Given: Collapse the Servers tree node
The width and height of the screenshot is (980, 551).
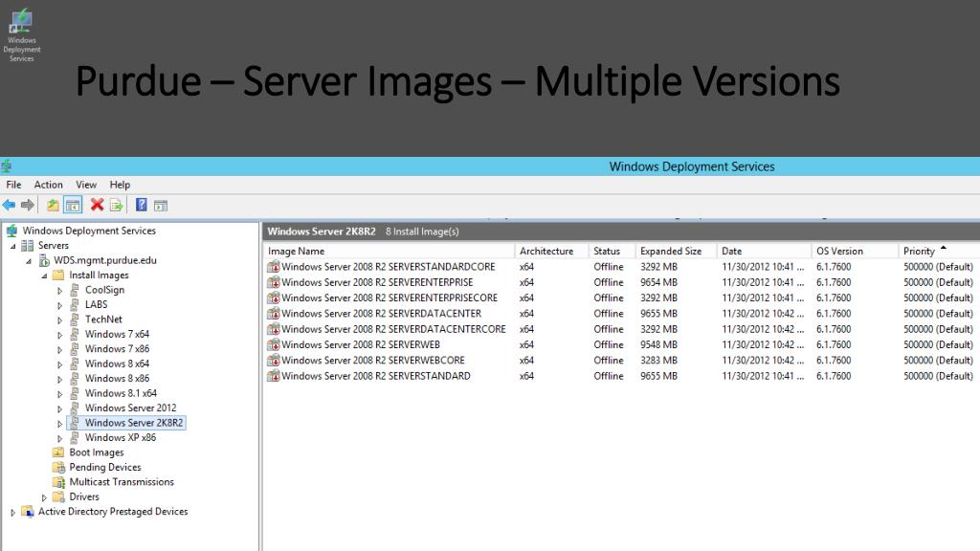Looking at the screenshot, I should point(13,246).
